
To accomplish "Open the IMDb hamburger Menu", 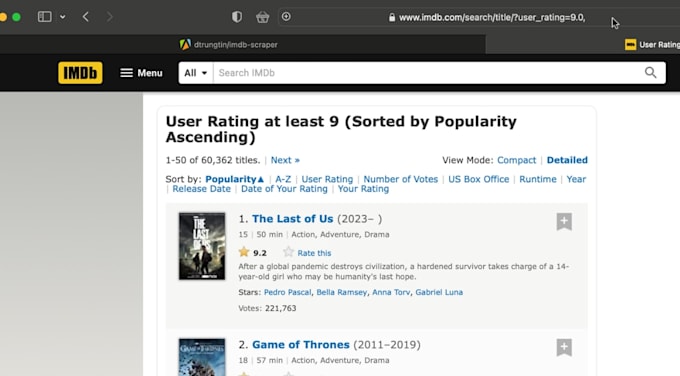I will (141, 73).
